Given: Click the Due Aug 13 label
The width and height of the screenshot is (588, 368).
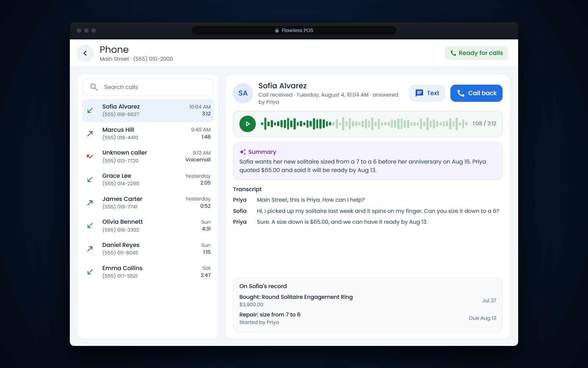Looking at the screenshot, I should [483, 318].
